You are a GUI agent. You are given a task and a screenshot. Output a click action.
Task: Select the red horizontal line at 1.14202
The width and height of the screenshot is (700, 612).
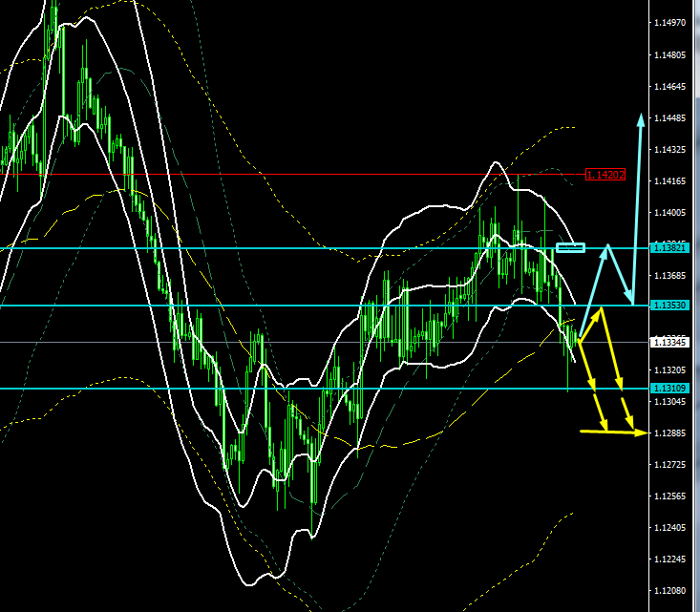click(290, 174)
